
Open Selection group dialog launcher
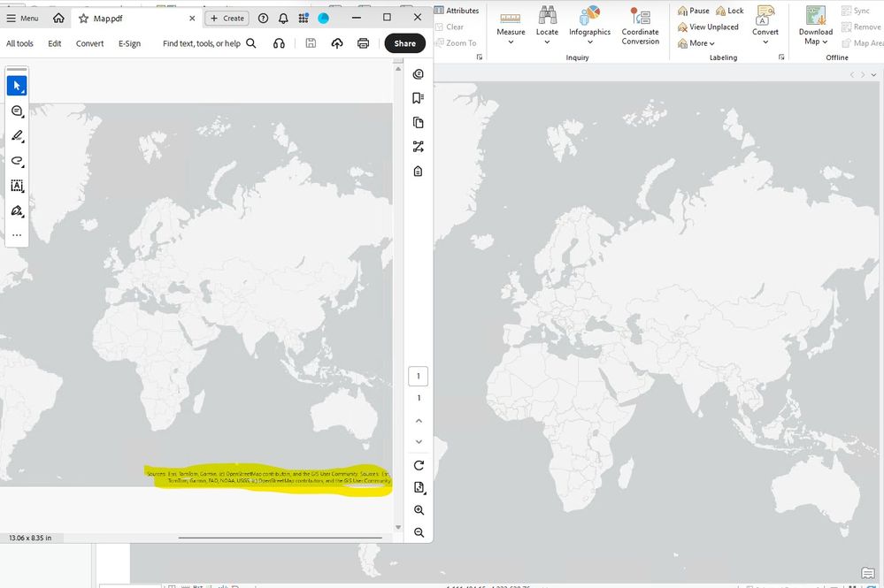coord(480,57)
